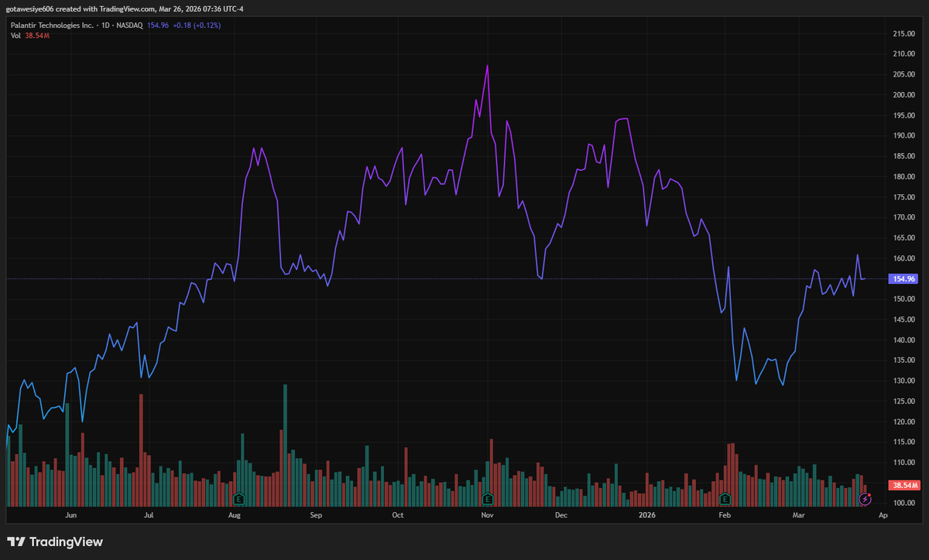Click the Sep label on the time axis

tap(315, 514)
